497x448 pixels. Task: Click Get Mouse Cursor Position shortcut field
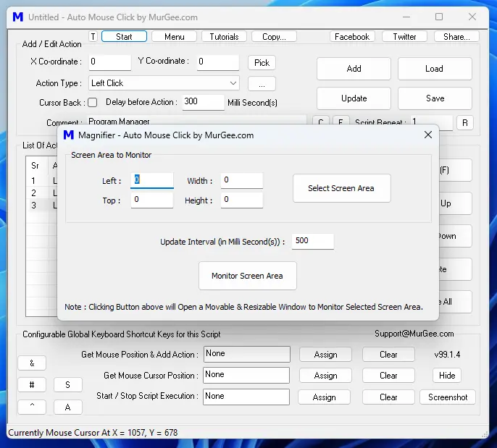[x=246, y=375]
